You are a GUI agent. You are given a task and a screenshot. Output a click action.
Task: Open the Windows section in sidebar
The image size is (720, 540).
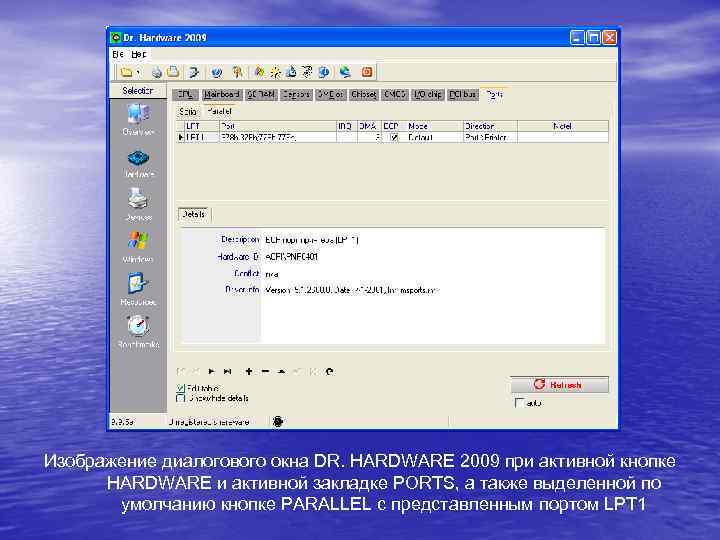138,247
